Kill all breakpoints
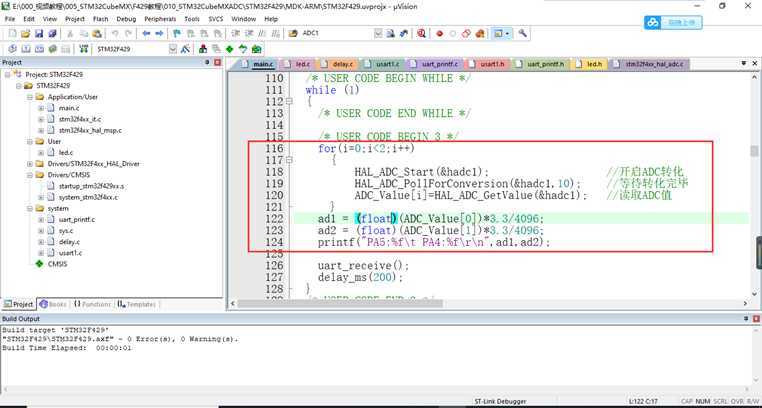Viewport: 762px width, 408px height. 480,34
